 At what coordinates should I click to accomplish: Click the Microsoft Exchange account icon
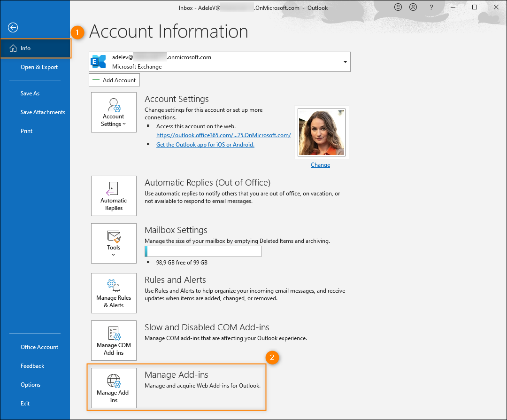(98, 62)
